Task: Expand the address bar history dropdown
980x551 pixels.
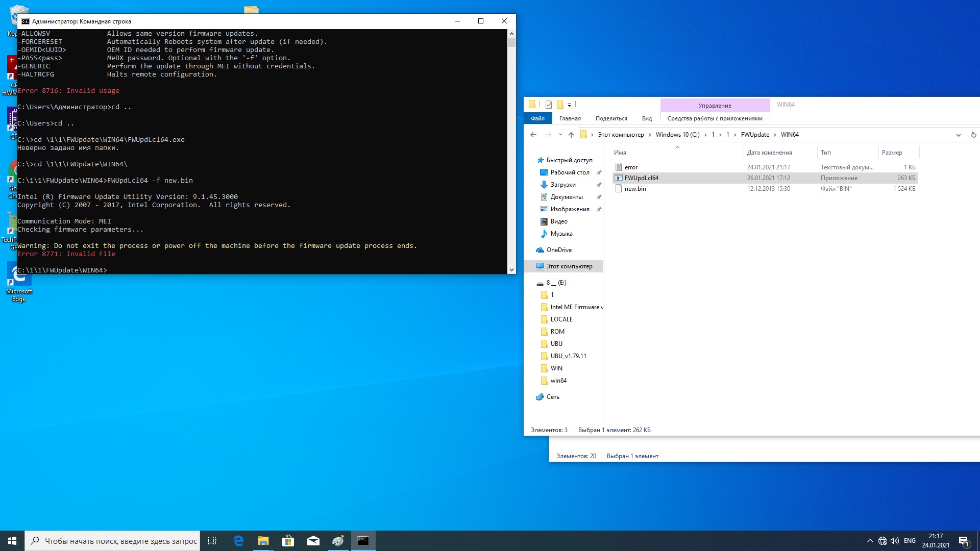Action: 958,135
